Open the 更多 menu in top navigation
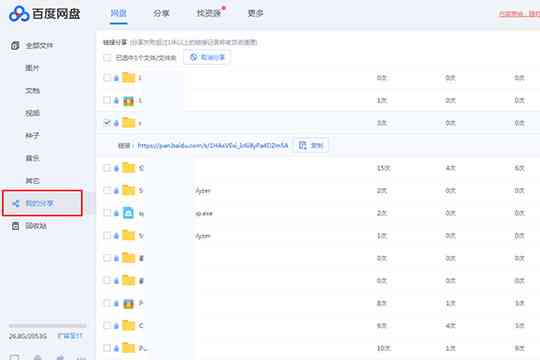 coord(255,13)
